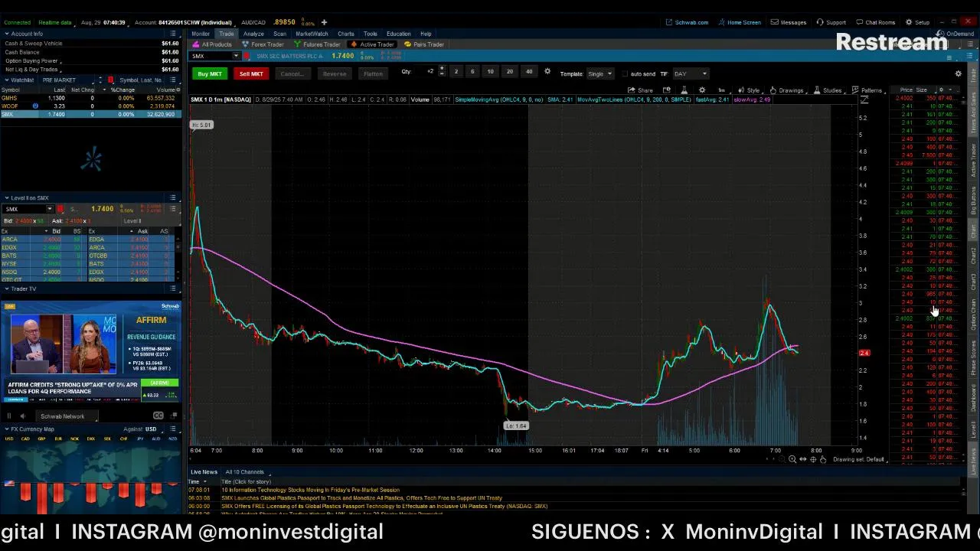
Task: Select WOOF row in watchlist
Action: [x=91, y=106]
